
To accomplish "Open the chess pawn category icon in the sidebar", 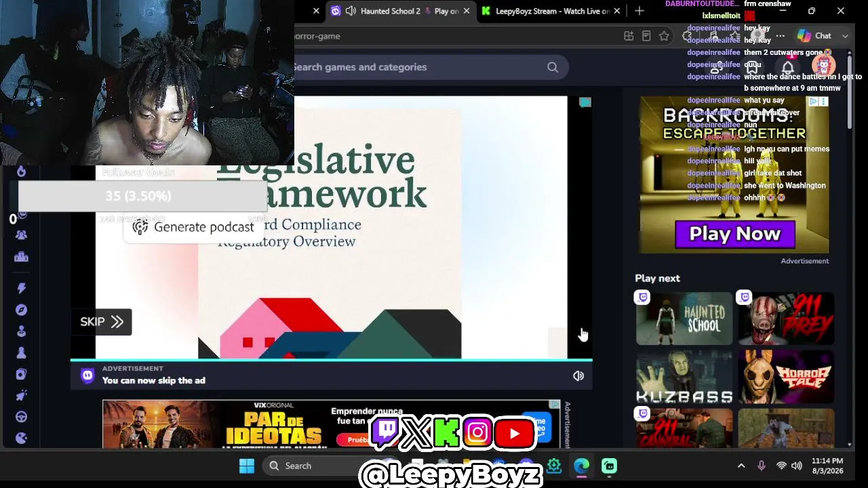I will tap(22, 352).
